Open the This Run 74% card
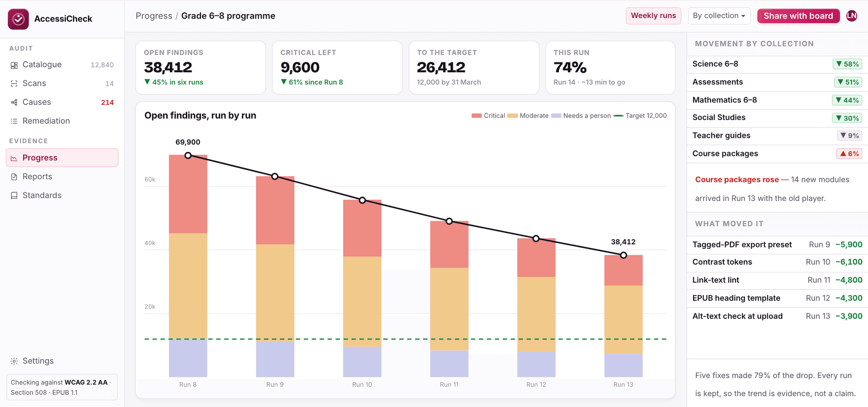Image resolution: width=868 pixels, height=407 pixels. click(610, 68)
